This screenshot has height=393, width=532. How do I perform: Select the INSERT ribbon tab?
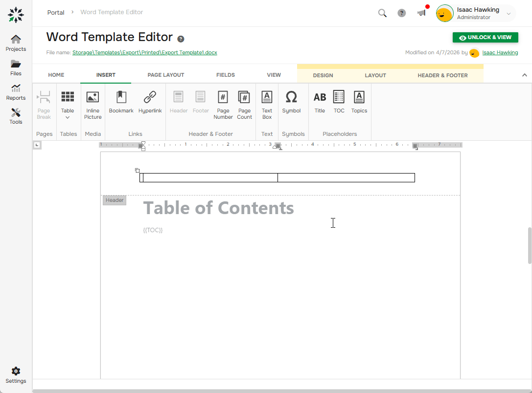(106, 75)
